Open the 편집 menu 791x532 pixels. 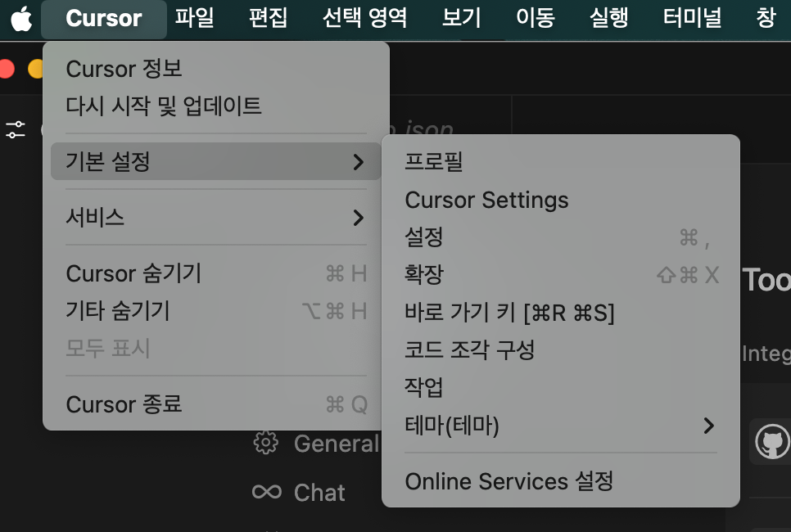268,18
